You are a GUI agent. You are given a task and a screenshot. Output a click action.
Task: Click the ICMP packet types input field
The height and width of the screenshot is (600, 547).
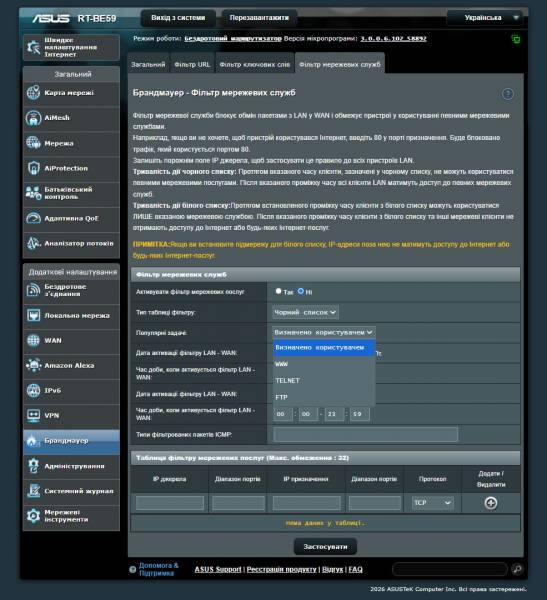click(366, 434)
